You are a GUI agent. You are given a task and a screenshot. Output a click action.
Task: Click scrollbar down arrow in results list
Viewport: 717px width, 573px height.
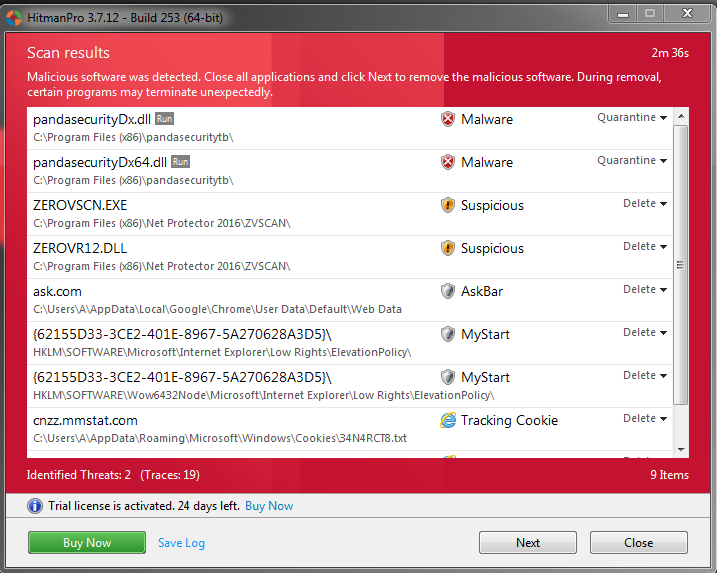[x=681, y=450]
